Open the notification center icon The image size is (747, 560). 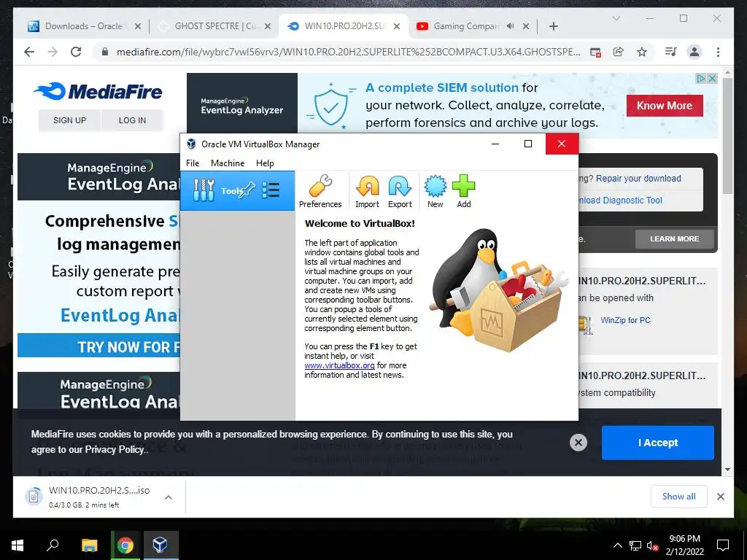pos(723,545)
